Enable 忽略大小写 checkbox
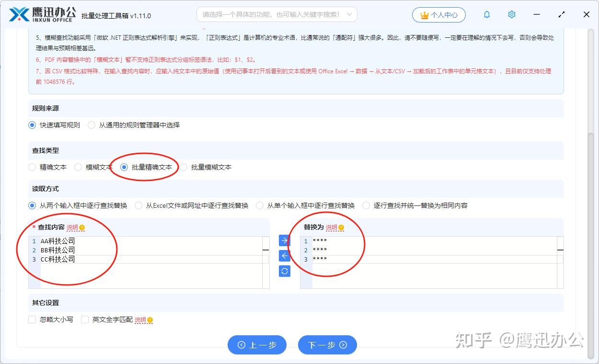Viewport: 599px width, 364px height. 32,319
